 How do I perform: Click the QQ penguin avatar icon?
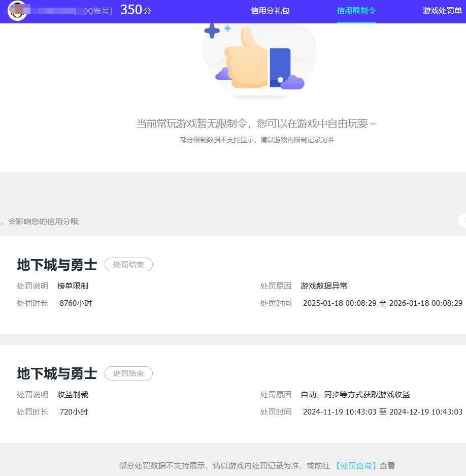(17, 11)
